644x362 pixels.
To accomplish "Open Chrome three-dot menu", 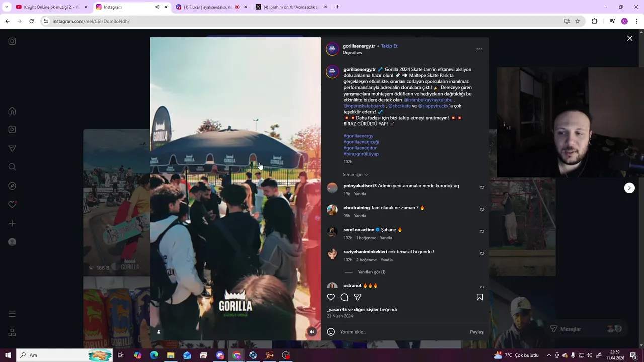I will [x=637, y=21].
